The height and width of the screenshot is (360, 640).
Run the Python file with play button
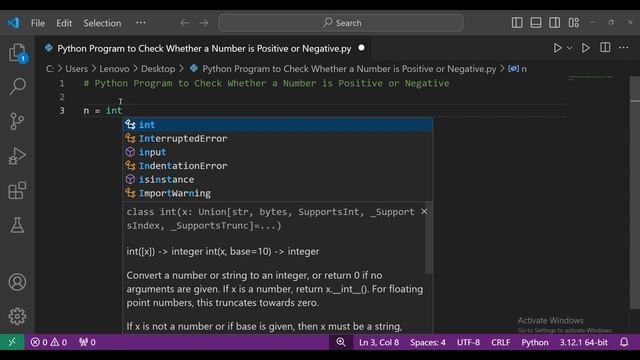557,48
